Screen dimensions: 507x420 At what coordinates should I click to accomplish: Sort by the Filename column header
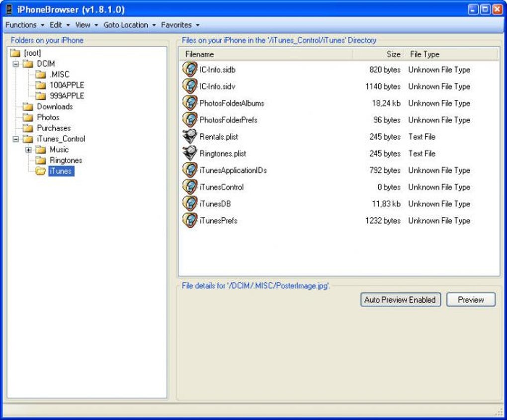click(x=266, y=54)
